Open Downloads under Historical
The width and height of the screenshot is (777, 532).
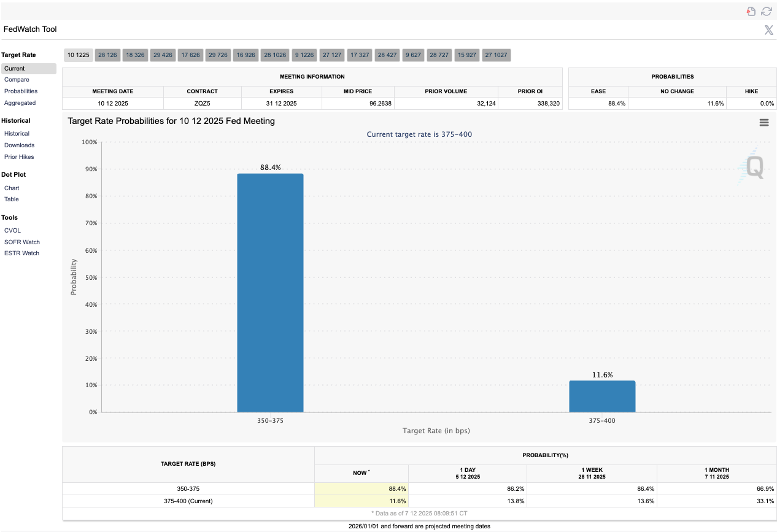click(19, 145)
